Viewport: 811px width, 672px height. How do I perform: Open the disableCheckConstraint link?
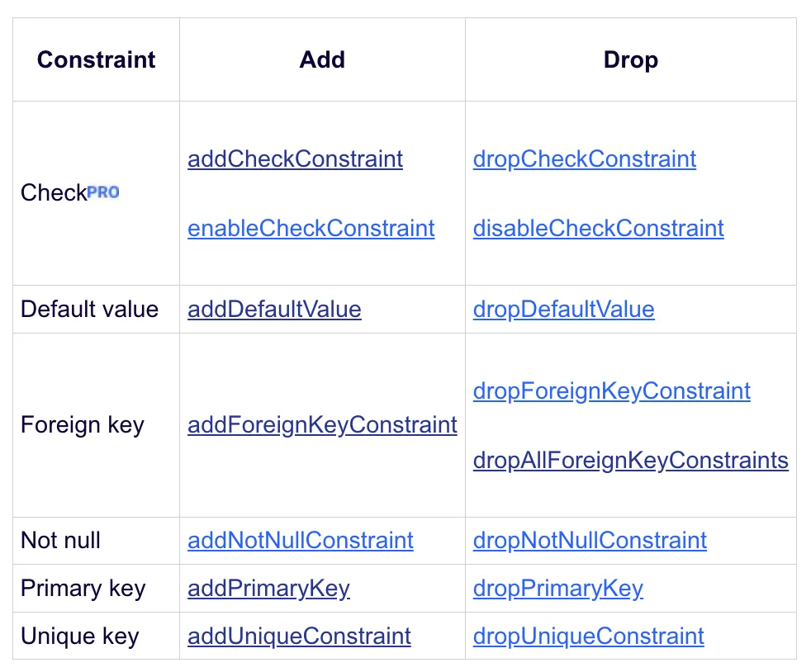click(x=599, y=229)
